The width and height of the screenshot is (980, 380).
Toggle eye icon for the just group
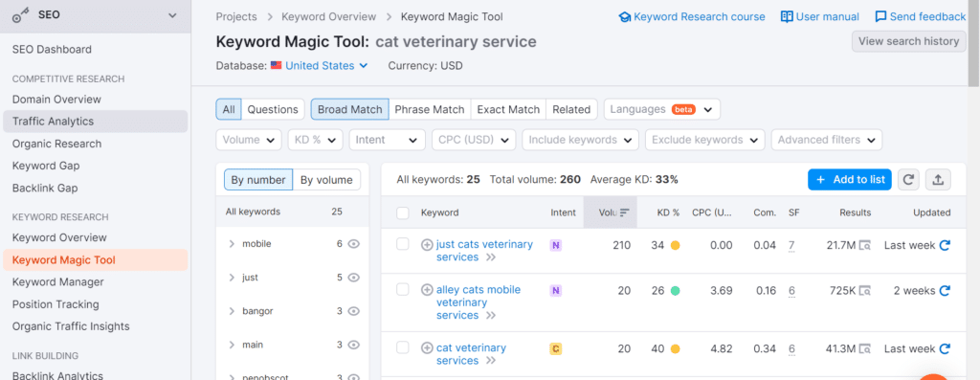354,278
